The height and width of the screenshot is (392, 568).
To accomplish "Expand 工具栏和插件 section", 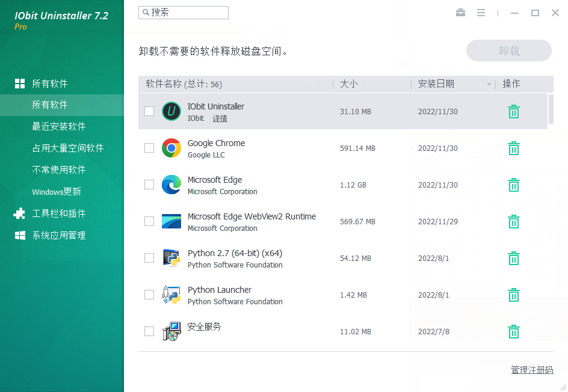I will tap(58, 213).
